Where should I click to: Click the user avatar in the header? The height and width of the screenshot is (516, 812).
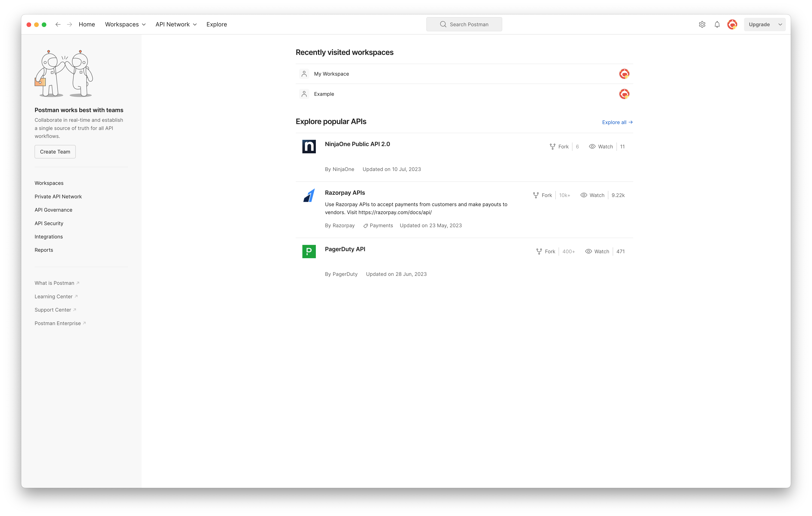tap(732, 24)
